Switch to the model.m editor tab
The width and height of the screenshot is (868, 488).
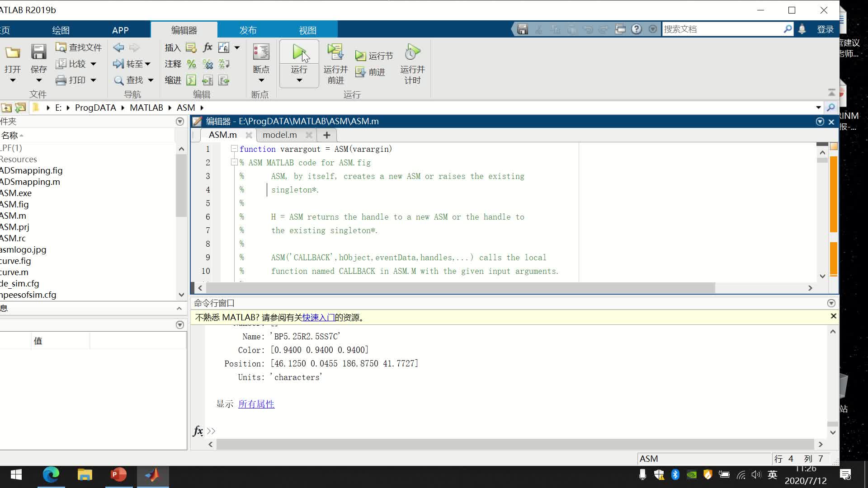click(x=279, y=135)
